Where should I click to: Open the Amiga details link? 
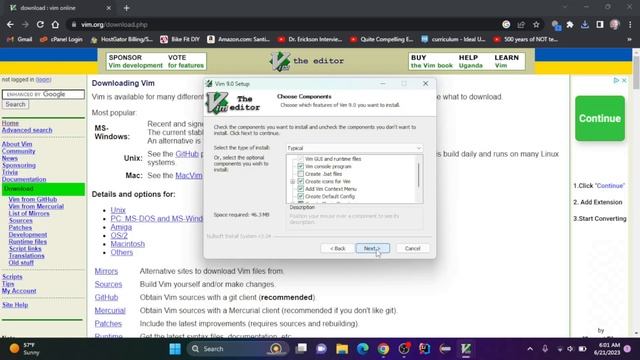121,227
